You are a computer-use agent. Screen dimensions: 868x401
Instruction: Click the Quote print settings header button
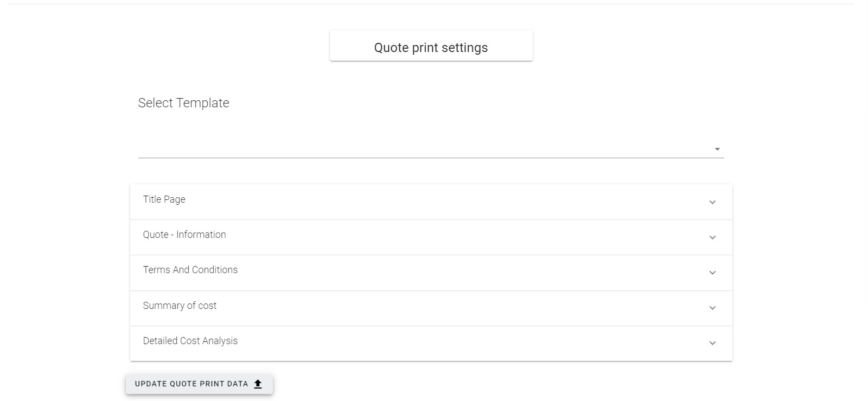431,47
